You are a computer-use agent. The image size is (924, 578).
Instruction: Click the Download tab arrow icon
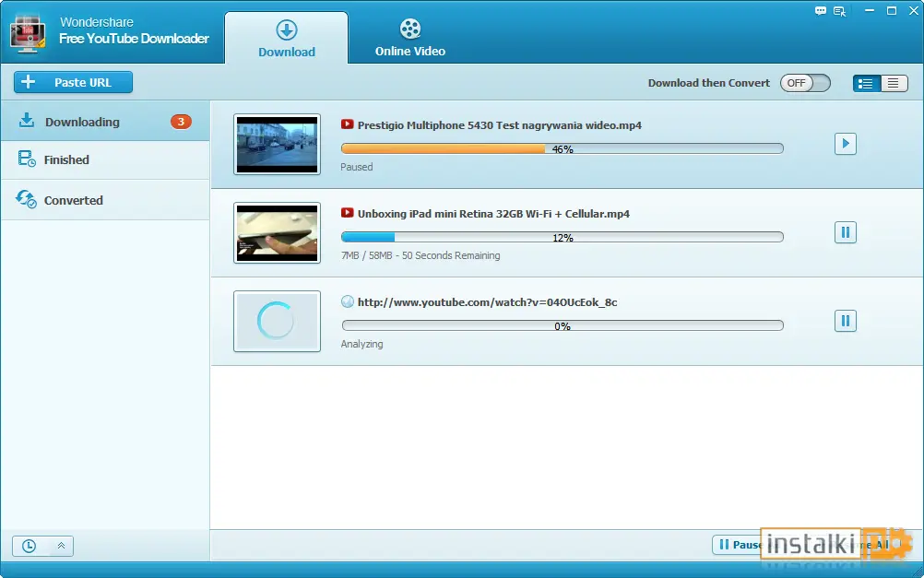[x=287, y=29]
